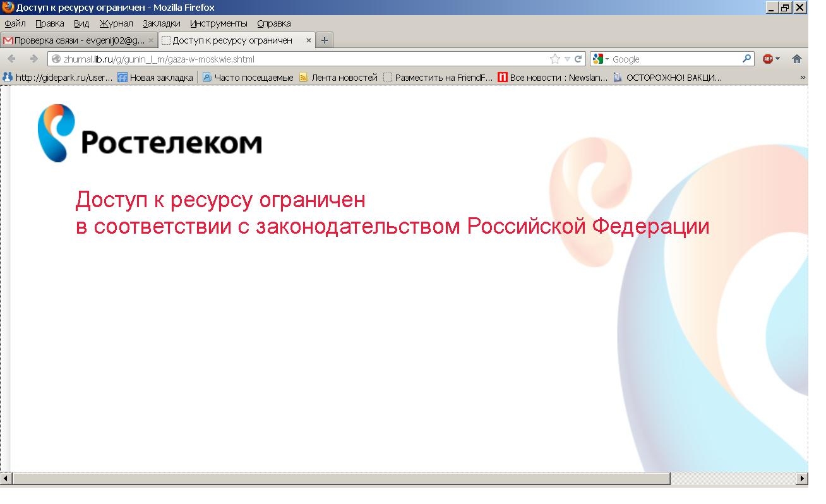The image size is (826, 504).
Task: Open the 'Часто посещаемые' bookmark folder
Action: [248, 78]
